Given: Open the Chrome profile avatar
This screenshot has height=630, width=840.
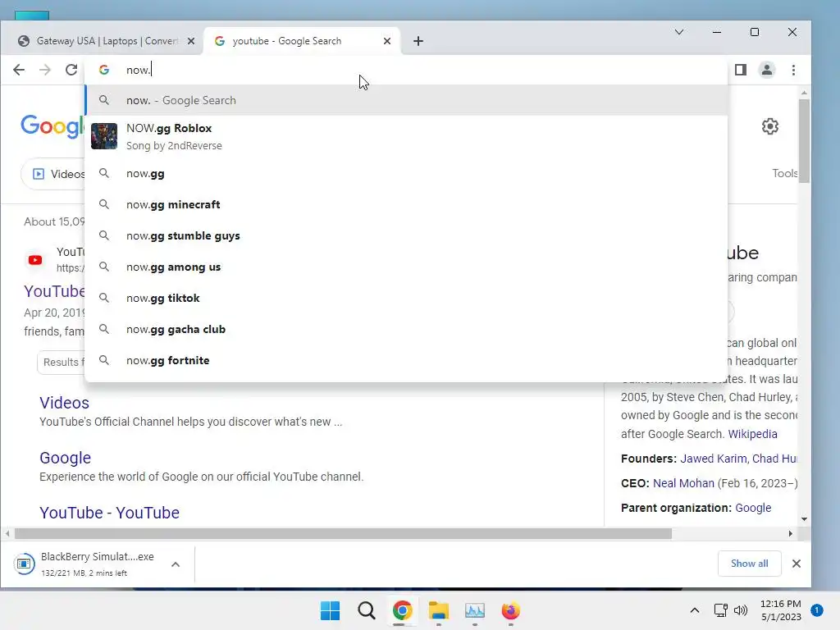Looking at the screenshot, I should [x=767, y=70].
